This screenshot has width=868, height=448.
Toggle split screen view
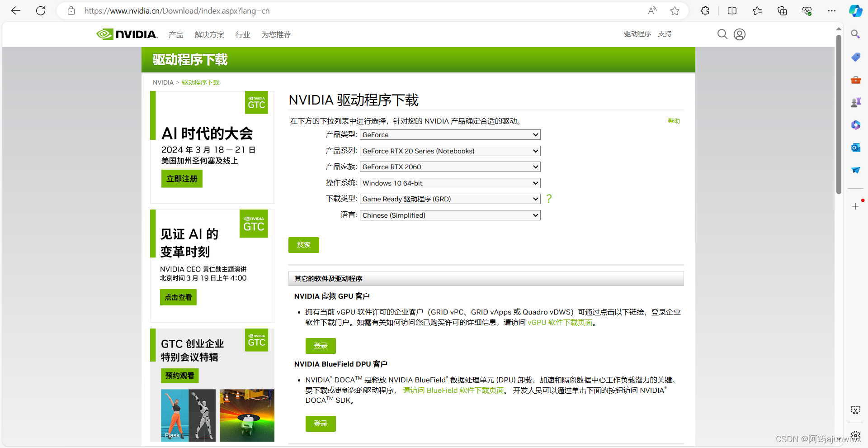(732, 11)
